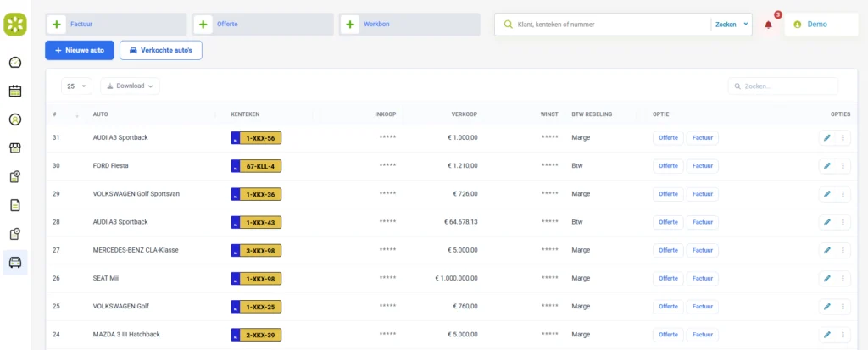Viewport: 868px width, 350px height.
Task: Edit row 25 VOLKSWAGEN Golf pencil
Action: tap(827, 306)
